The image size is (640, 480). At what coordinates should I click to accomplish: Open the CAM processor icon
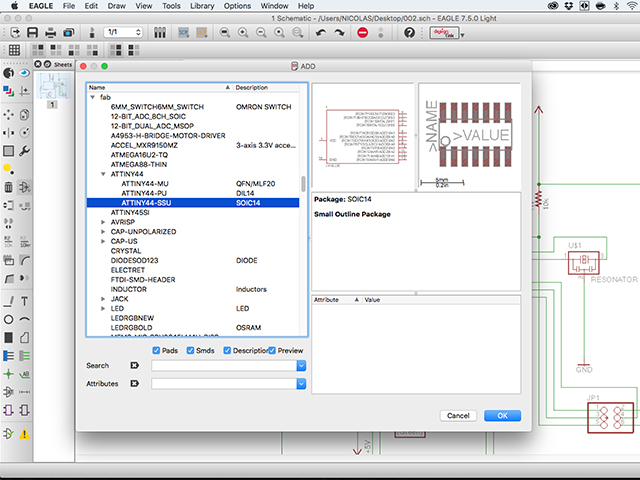(x=69, y=33)
